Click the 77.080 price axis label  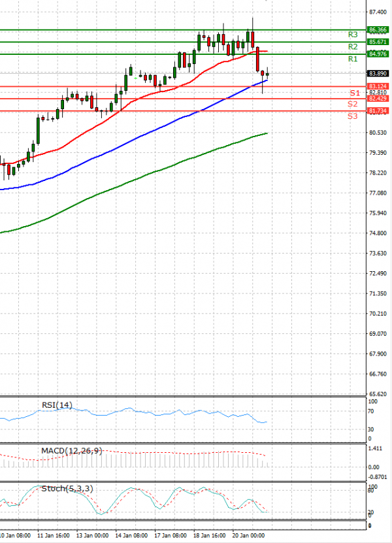(378, 193)
